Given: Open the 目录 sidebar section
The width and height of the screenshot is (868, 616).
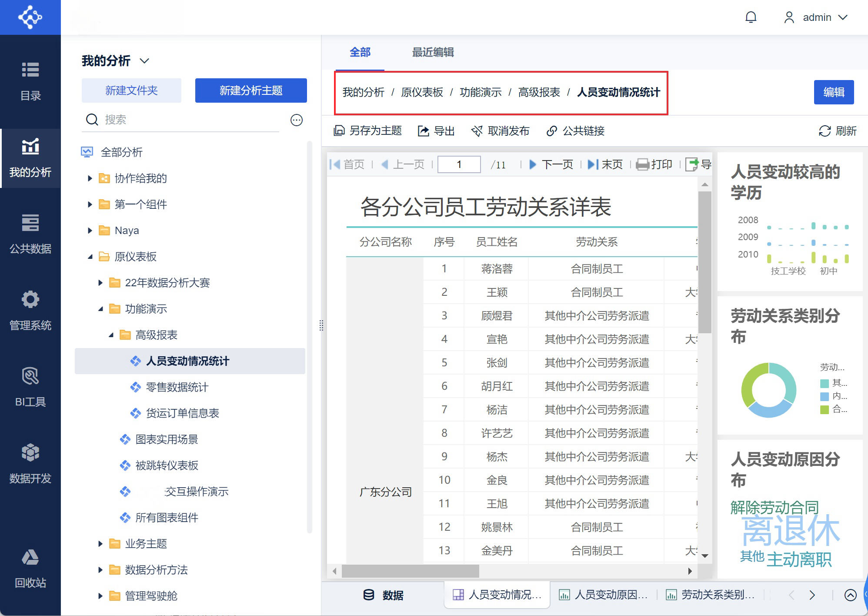Looking at the screenshot, I should (x=30, y=81).
